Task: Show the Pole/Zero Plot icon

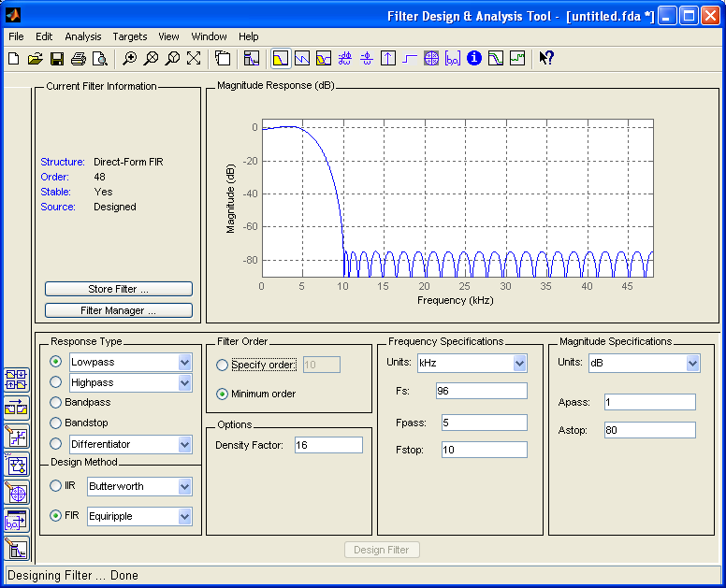Action: [x=431, y=58]
